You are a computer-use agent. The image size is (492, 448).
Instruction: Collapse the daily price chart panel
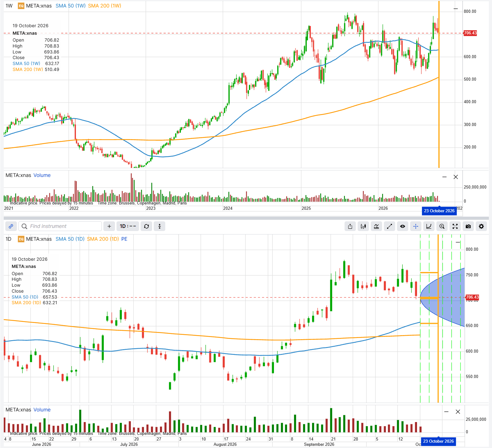pyautogui.click(x=458, y=242)
